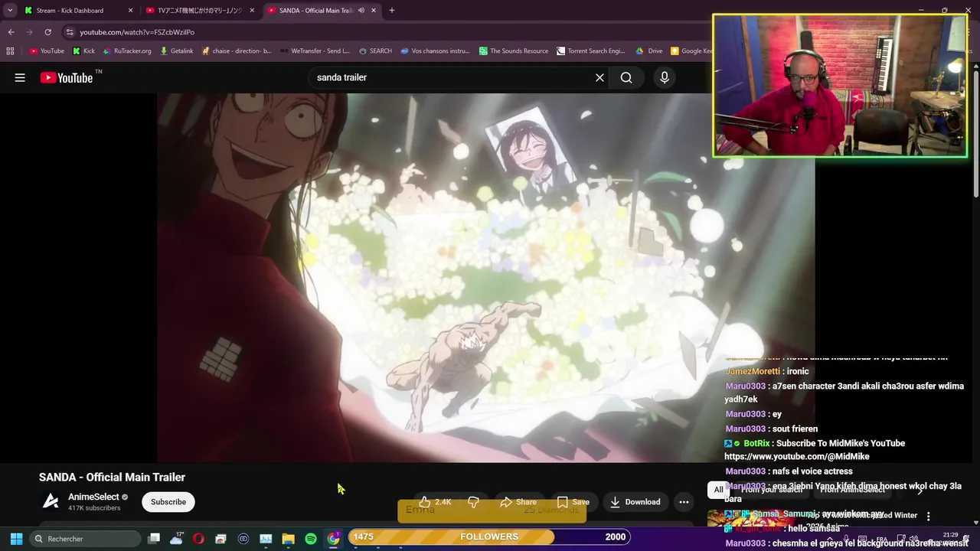Select the 'All' filter chip
This screenshot has height=551, width=980.
tap(718, 490)
